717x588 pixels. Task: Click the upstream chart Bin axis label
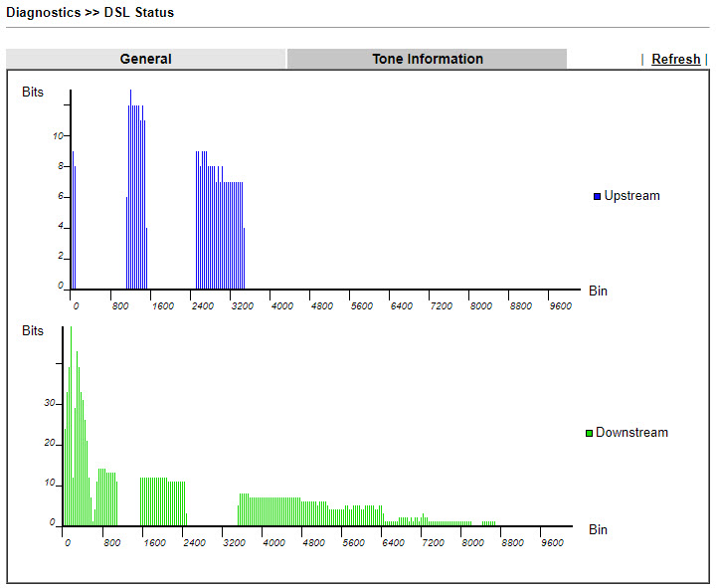[598, 292]
